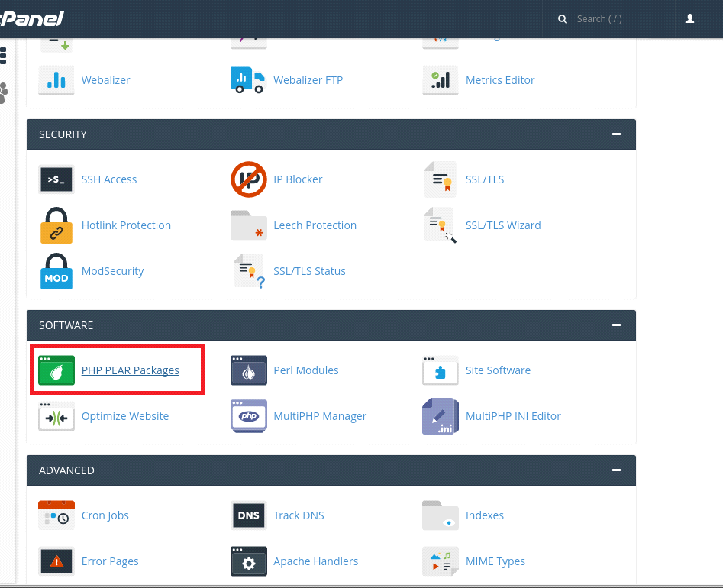
Task: Click the IP Blocker icon
Action: (x=249, y=179)
